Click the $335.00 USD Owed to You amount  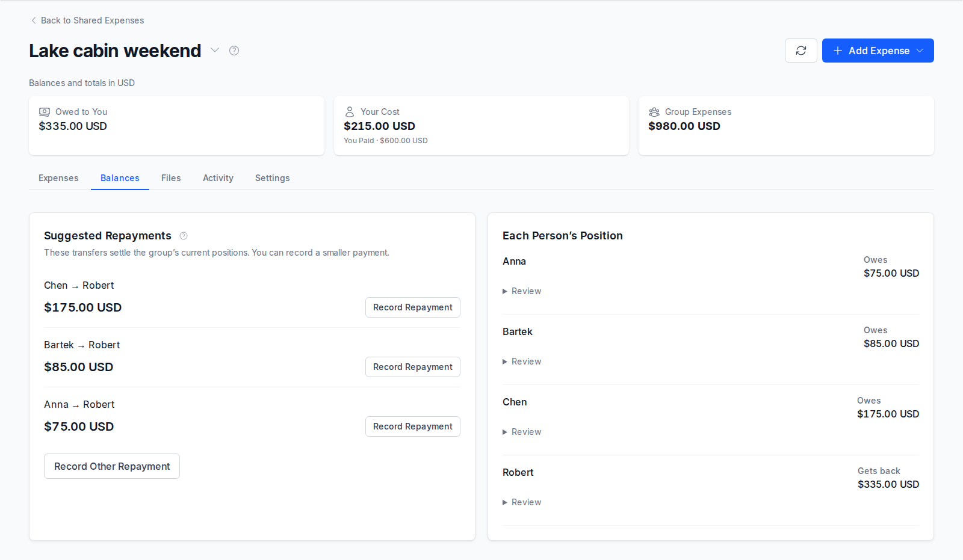point(73,126)
